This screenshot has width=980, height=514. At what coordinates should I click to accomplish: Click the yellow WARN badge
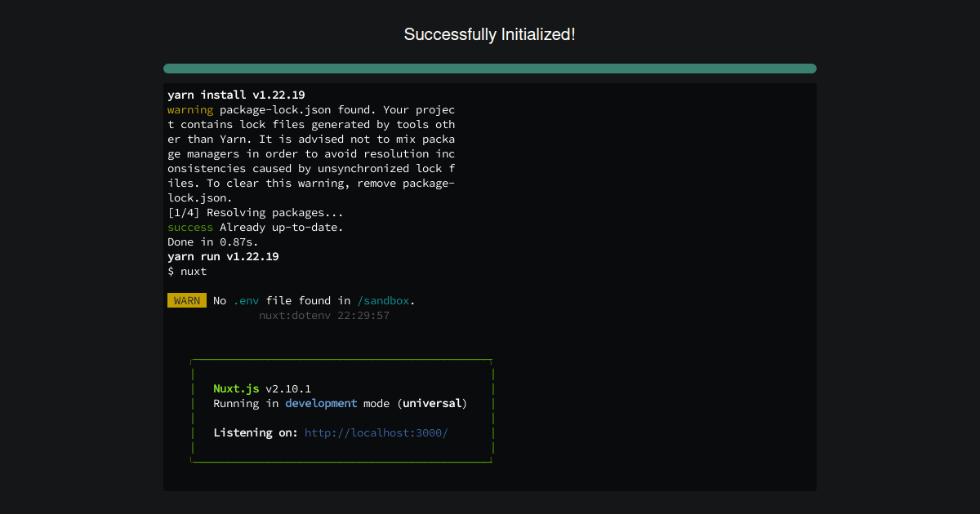tap(186, 300)
